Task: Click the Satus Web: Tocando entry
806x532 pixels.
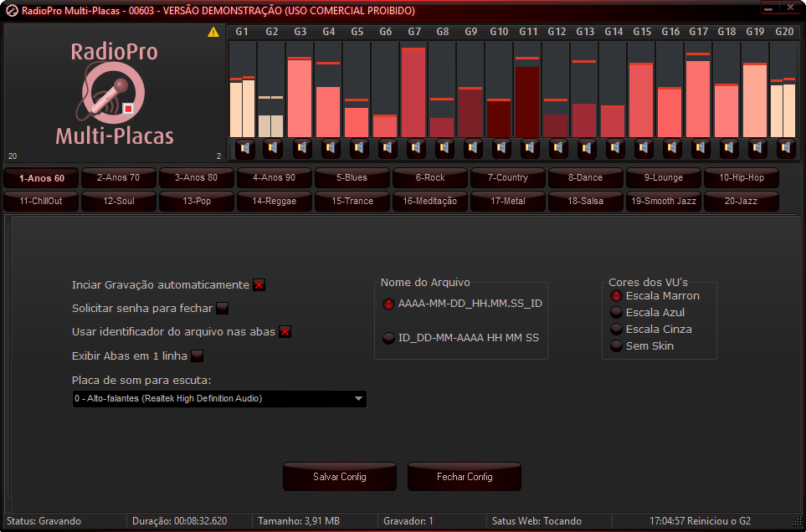Action: (x=536, y=521)
